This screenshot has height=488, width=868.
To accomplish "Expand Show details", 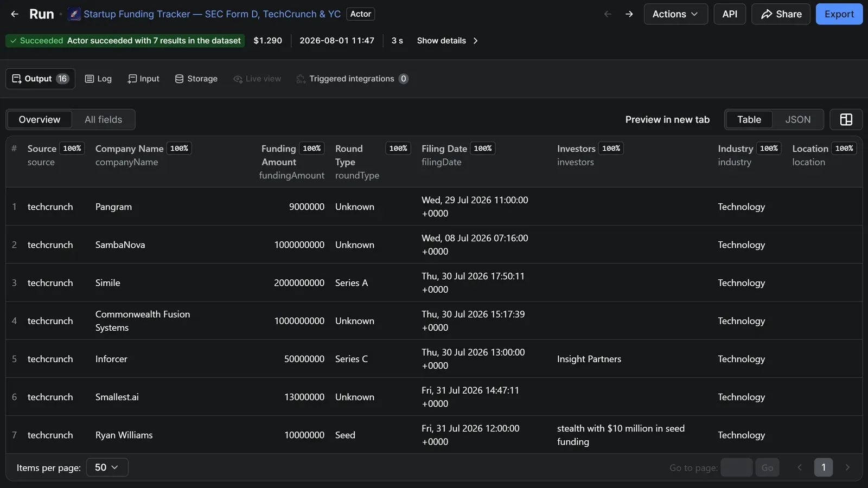I will [x=448, y=41].
